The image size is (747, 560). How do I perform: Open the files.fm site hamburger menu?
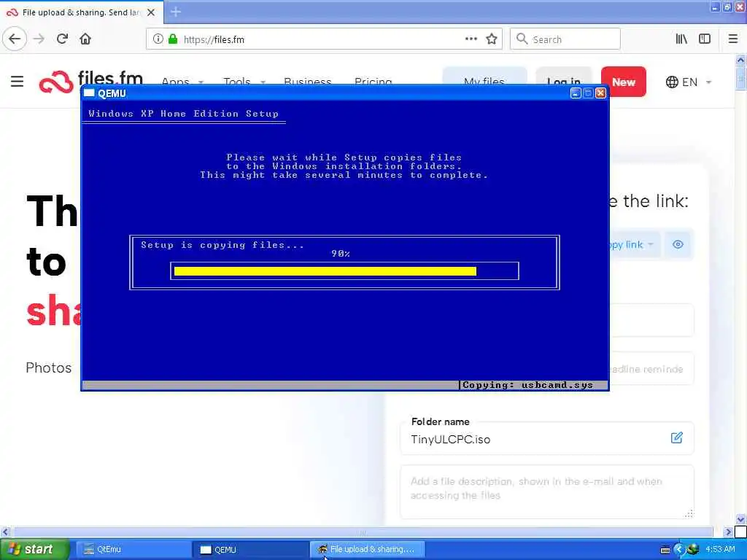coord(18,82)
